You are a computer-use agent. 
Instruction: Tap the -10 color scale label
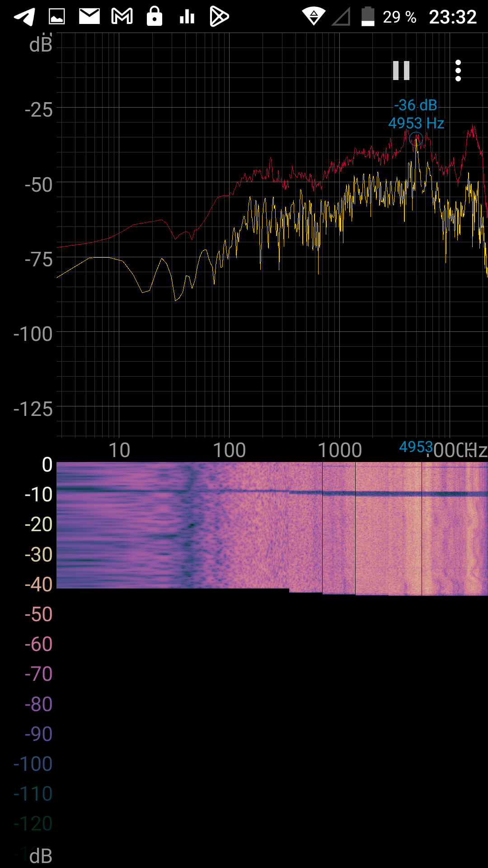tap(39, 495)
